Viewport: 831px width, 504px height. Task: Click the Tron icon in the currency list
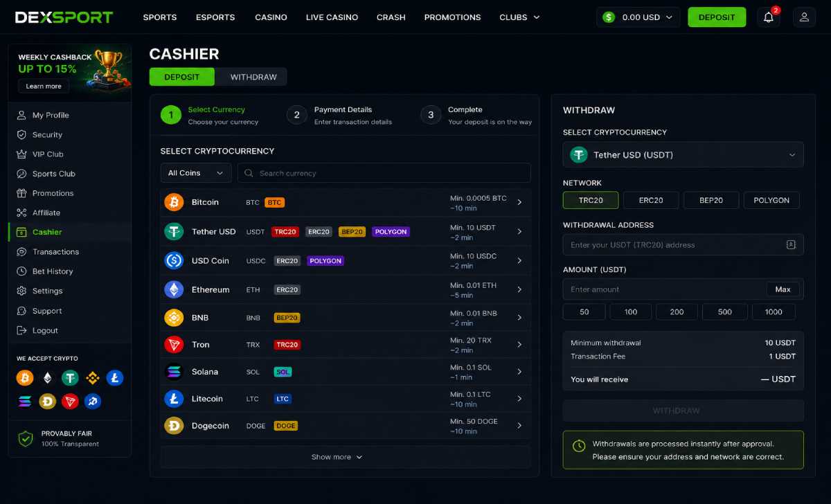pos(174,344)
